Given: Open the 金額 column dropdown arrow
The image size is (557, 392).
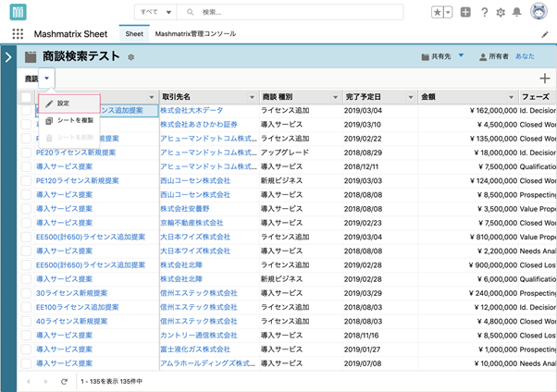Looking at the screenshot, I should pos(511,97).
